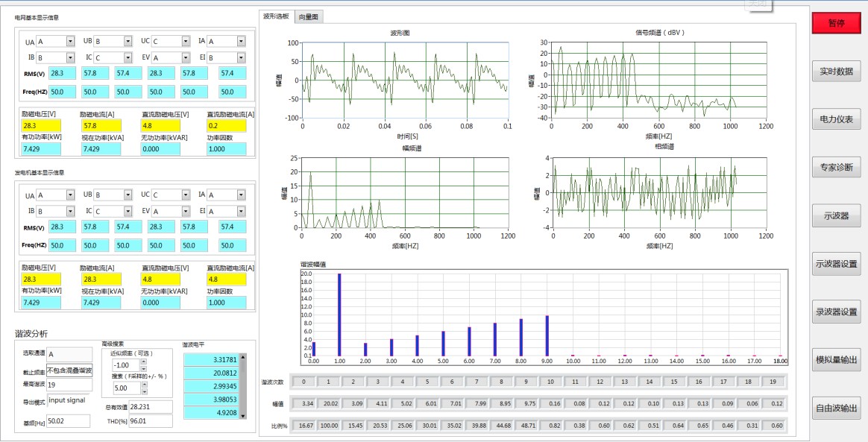Open the 电力仪表 power meter page
The width and height of the screenshot is (868, 442).
tap(836, 119)
